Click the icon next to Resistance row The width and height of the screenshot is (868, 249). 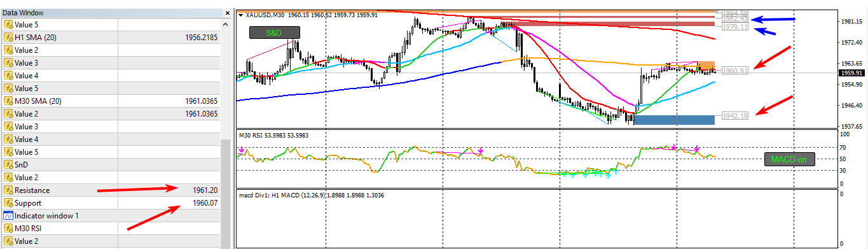click(8, 190)
